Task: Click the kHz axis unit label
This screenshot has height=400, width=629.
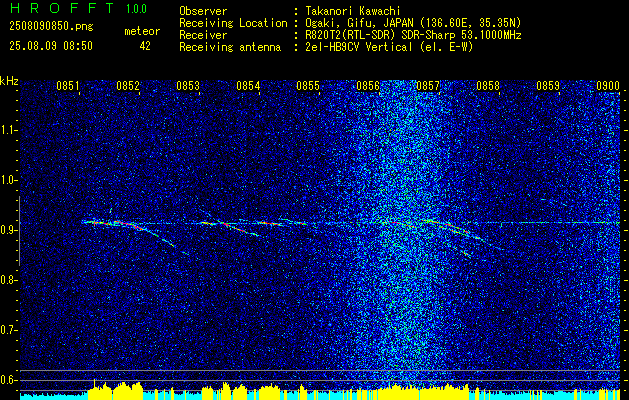Action: [9, 81]
